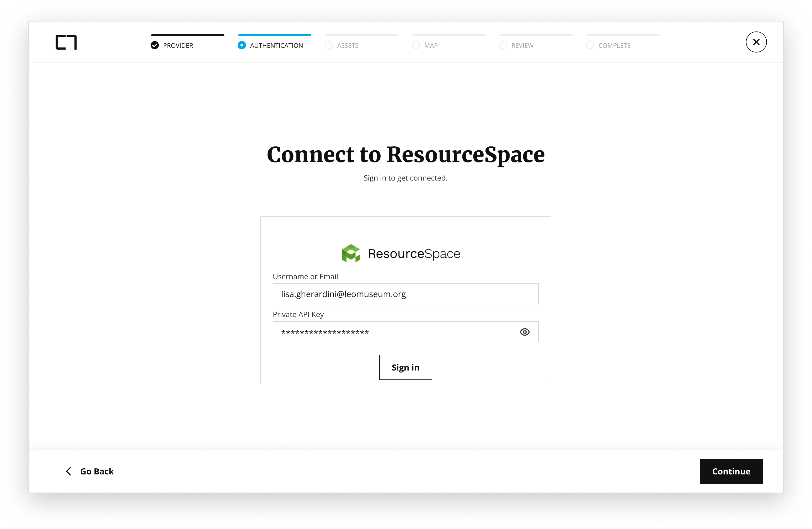This screenshot has height=529, width=812.
Task: Focus the Username or Email field
Action: point(405,294)
